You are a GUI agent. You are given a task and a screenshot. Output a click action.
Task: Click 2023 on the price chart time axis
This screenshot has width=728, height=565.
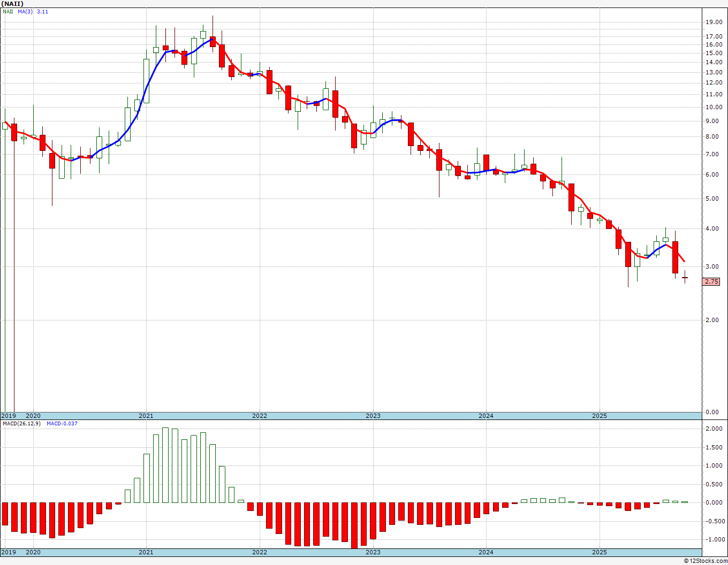point(373,416)
